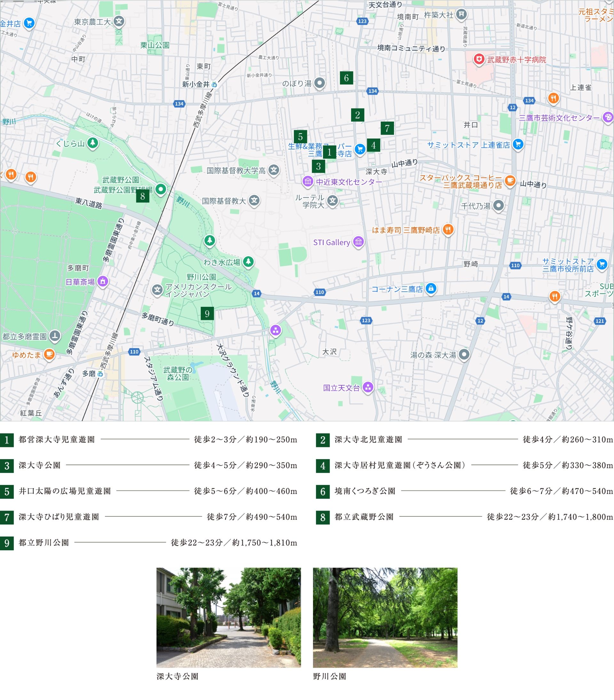The height and width of the screenshot is (700, 614).
Task: Click the green number 7 map marker
Action: click(387, 128)
